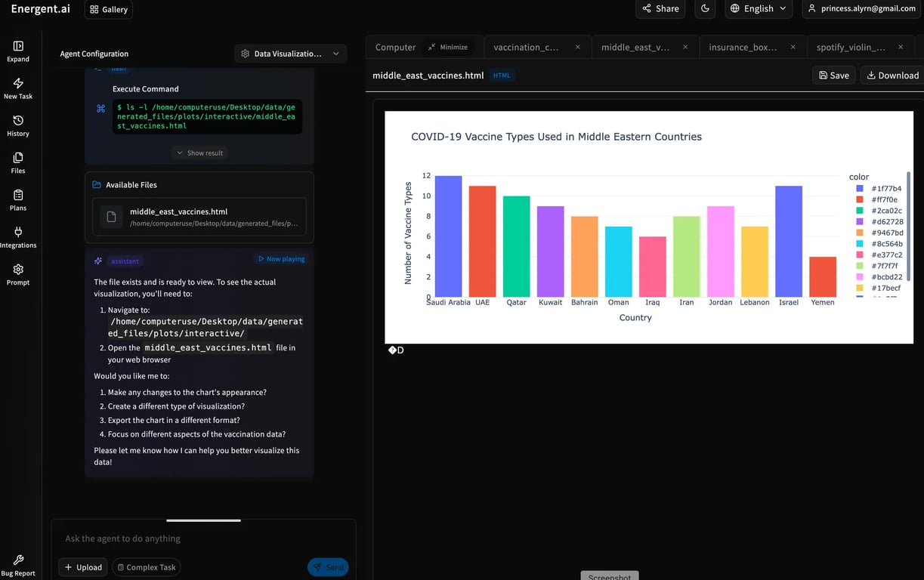Image resolution: width=924 pixels, height=580 pixels.
Task: Toggle legend swatch #7f7f7f
Action: [860, 266]
